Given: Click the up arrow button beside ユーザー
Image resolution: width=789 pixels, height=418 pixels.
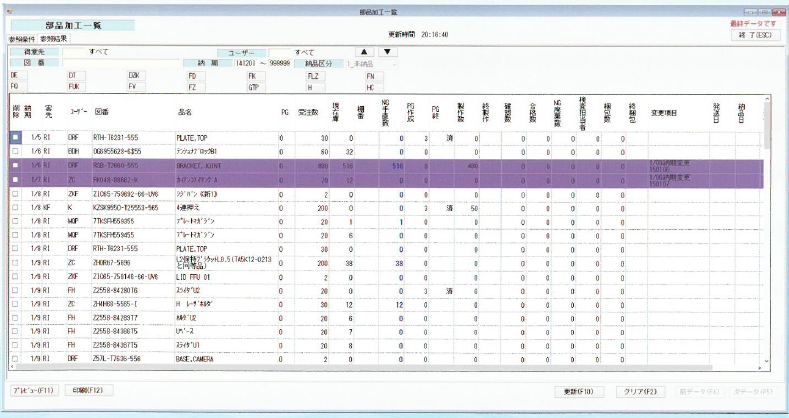Looking at the screenshot, I should (x=364, y=52).
